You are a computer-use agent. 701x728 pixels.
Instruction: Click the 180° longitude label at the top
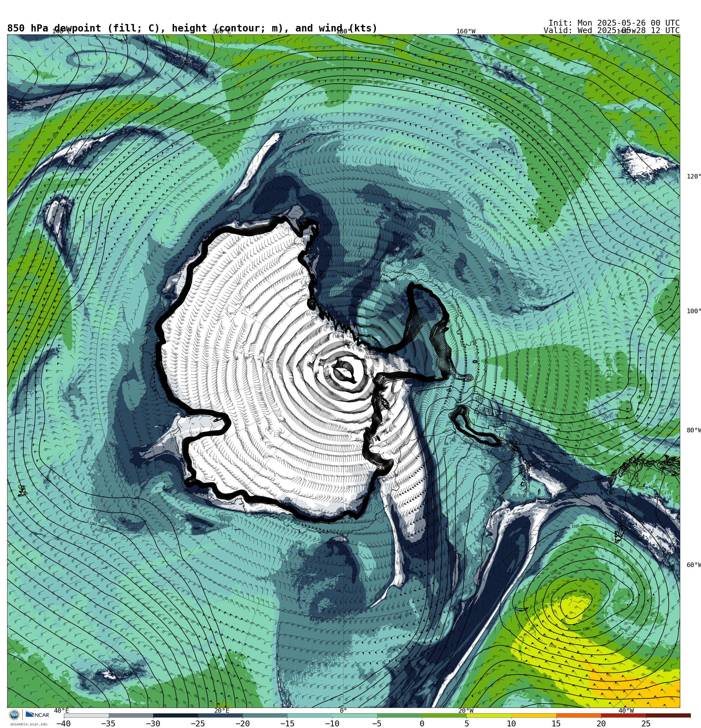click(x=343, y=31)
